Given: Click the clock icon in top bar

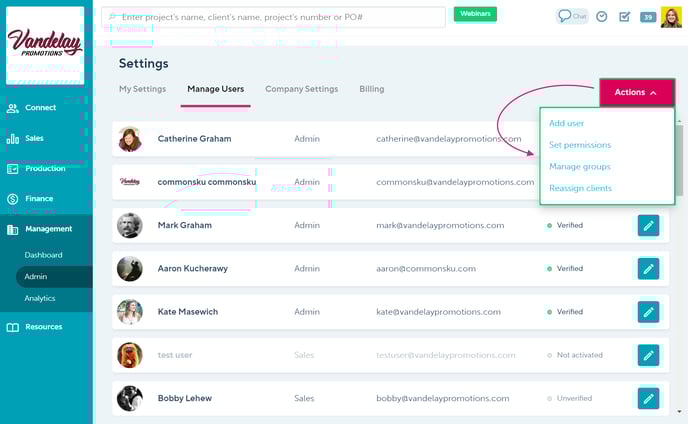Looking at the screenshot, I should tap(602, 17).
